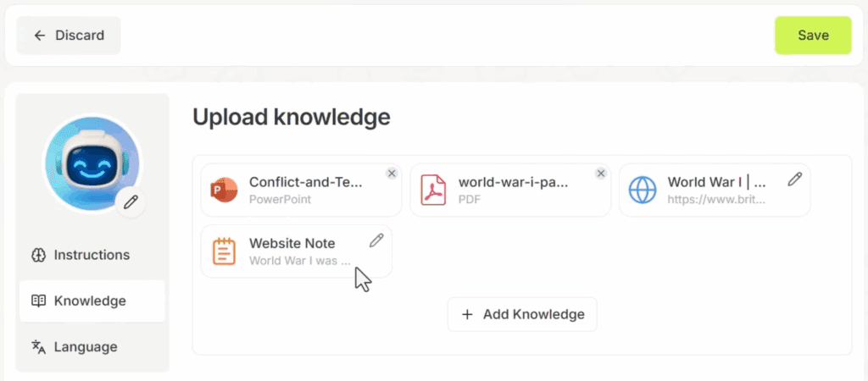Save the chatbot changes
Viewport: 868px width, 381px height.
[813, 36]
